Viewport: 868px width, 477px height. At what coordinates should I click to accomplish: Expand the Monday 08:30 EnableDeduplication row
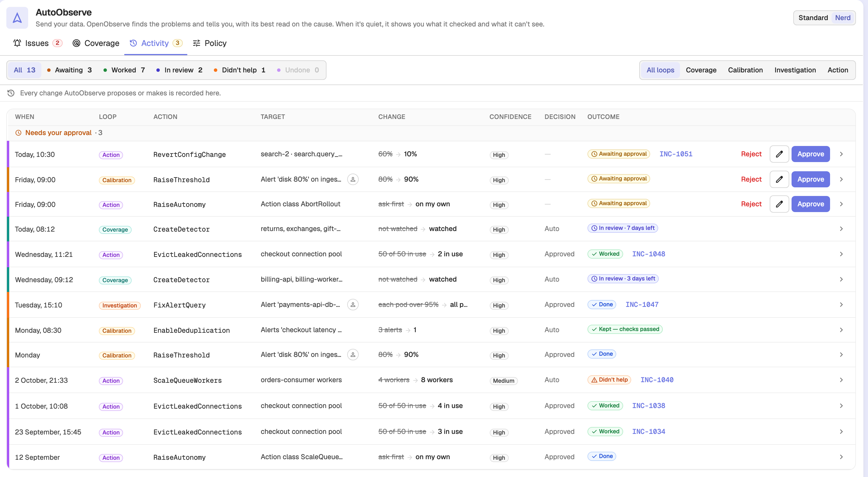pyautogui.click(x=841, y=330)
